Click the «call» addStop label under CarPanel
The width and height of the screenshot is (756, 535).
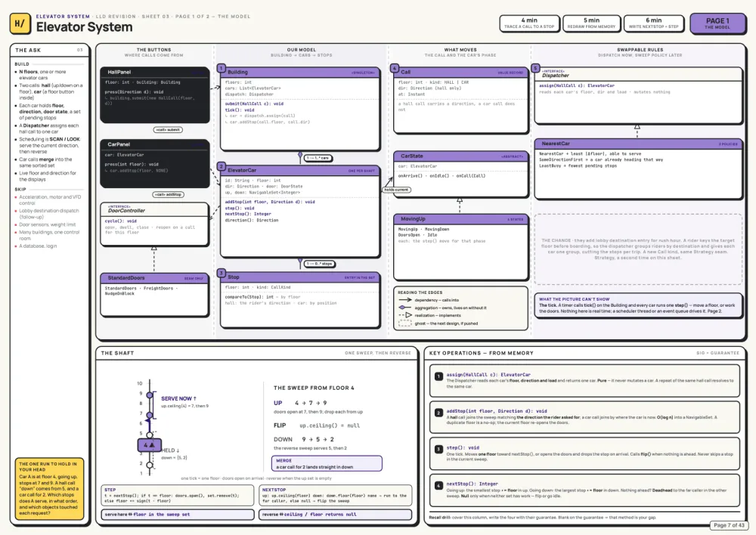[x=168, y=194]
